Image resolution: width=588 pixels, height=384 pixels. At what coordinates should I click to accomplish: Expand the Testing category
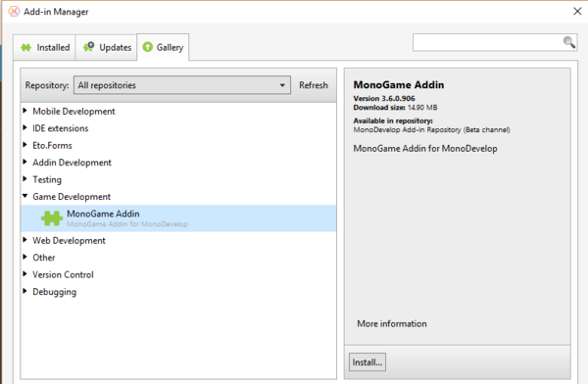tap(24, 179)
